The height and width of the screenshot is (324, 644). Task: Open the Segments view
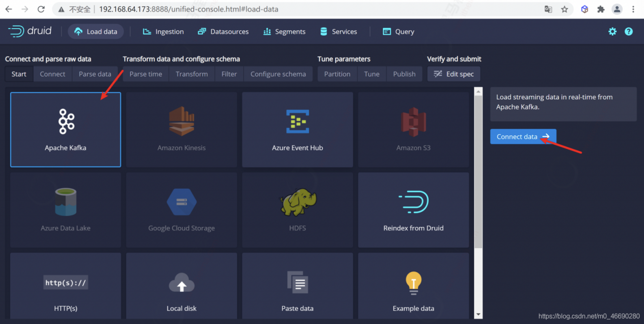coord(284,31)
